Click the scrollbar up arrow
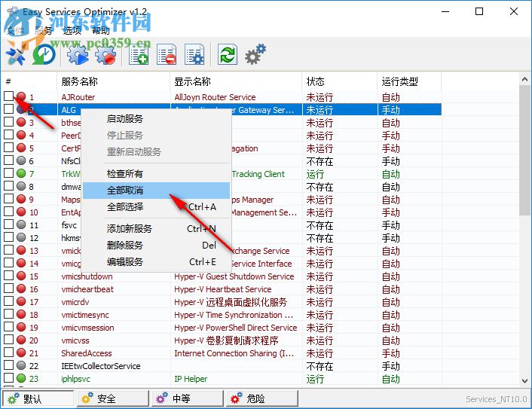This screenshot has width=532, height=409. click(x=524, y=79)
